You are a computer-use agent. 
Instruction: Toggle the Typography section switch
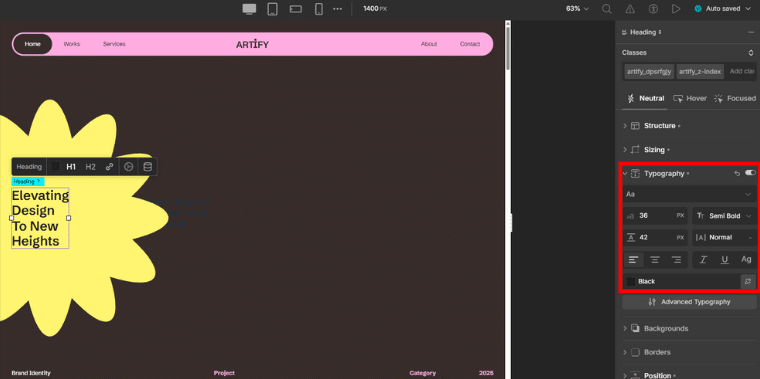click(x=750, y=173)
